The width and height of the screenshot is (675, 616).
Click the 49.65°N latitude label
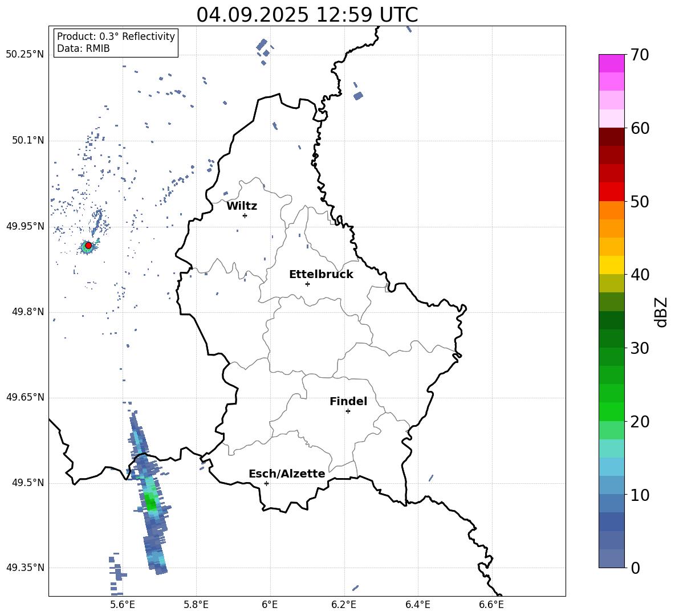click(25, 397)
